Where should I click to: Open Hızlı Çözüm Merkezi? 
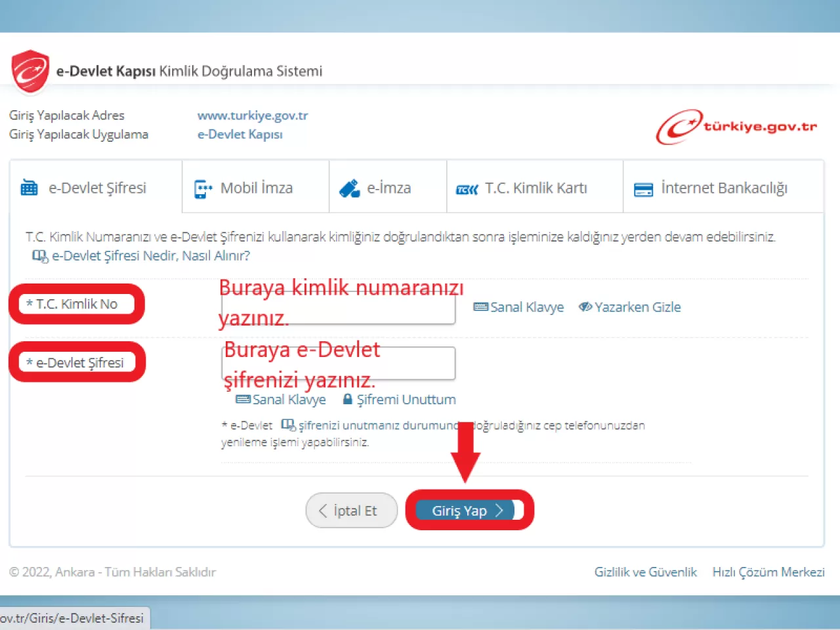click(x=768, y=572)
